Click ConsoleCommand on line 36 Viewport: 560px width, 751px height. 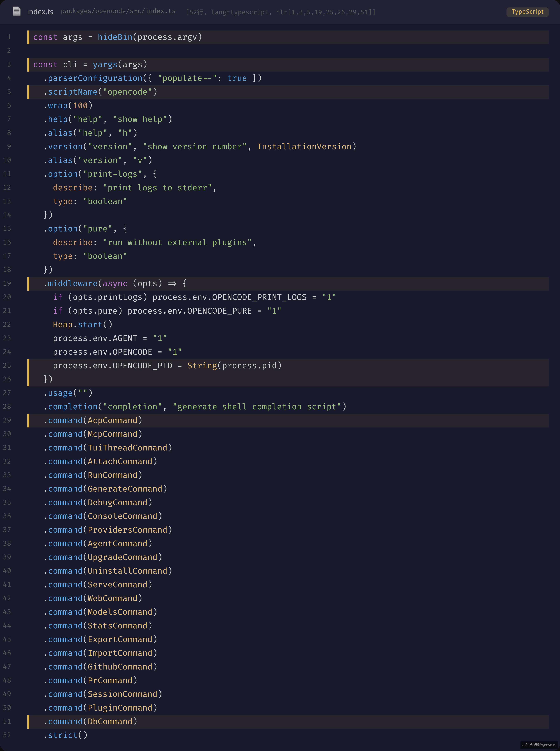[122, 516]
